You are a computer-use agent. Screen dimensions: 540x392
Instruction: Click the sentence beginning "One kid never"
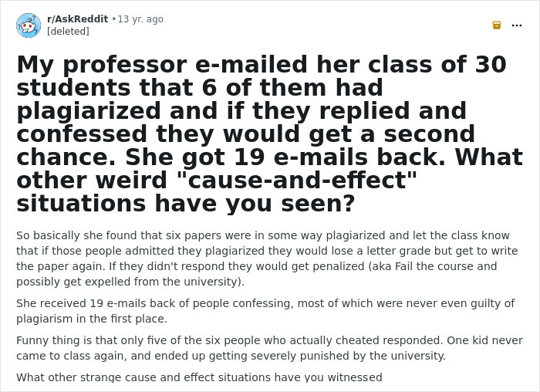coord(488,340)
